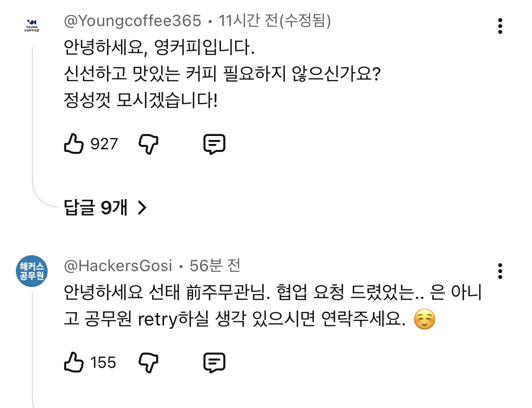
Task: Click the 56분 전 timestamp
Action: tap(215, 266)
